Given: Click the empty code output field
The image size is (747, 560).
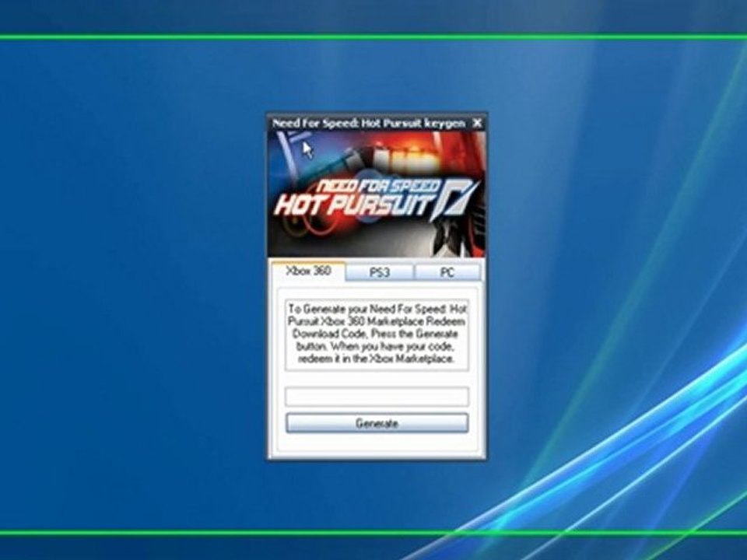Looking at the screenshot, I should point(377,397).
